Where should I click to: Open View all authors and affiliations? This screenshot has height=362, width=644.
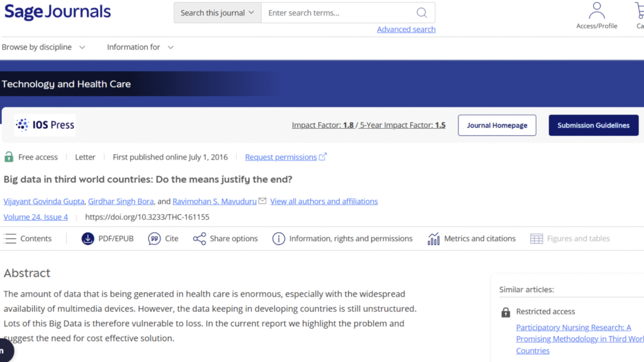point(324,201)
